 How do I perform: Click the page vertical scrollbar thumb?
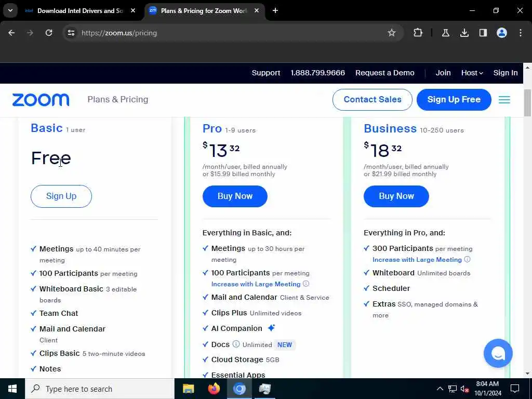527,102
